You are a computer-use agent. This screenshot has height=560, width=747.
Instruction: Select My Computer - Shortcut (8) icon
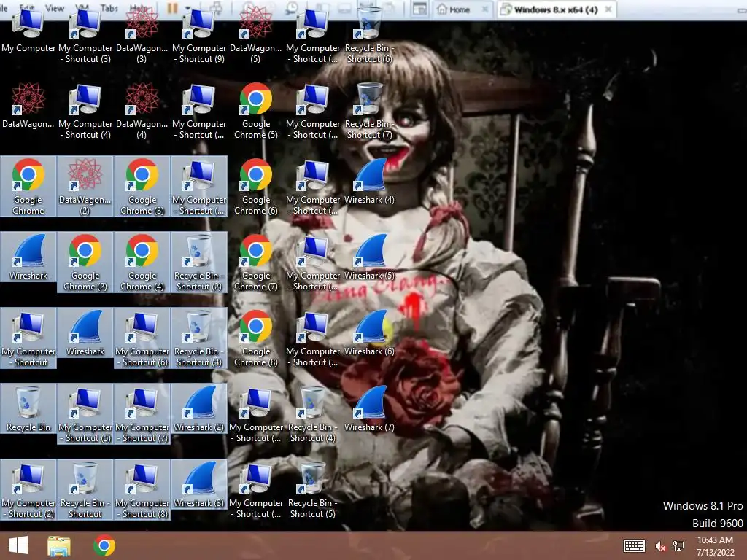point(142,489)
